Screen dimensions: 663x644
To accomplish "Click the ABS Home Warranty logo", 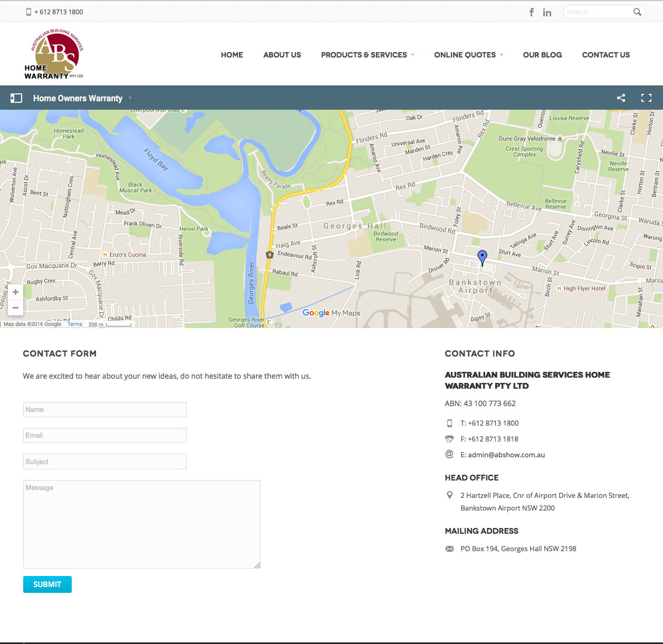I will [54, 54].
